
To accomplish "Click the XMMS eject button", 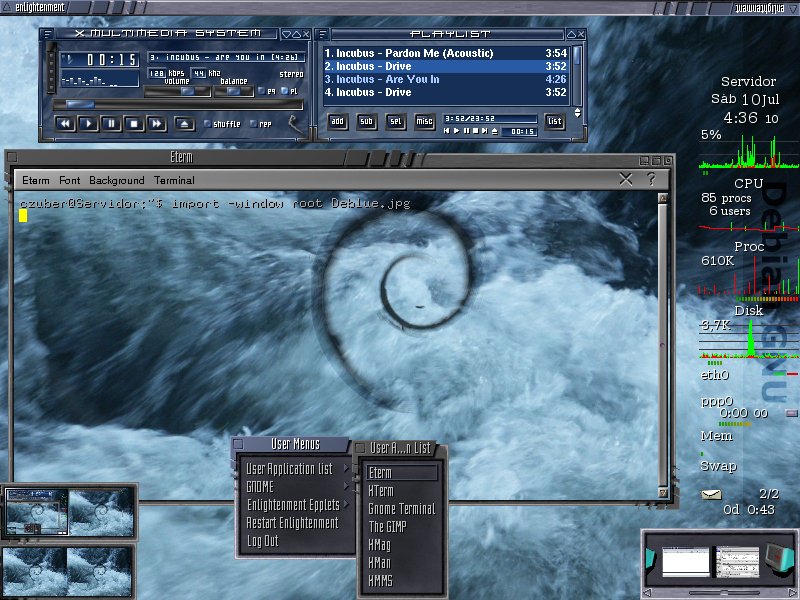I will pyautogui.click(x=184, y=123).
